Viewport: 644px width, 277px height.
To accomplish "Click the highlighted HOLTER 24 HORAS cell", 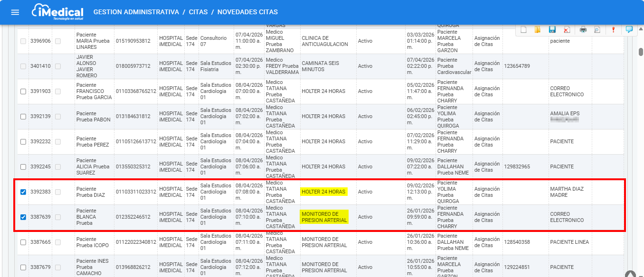I will [323, 192].
